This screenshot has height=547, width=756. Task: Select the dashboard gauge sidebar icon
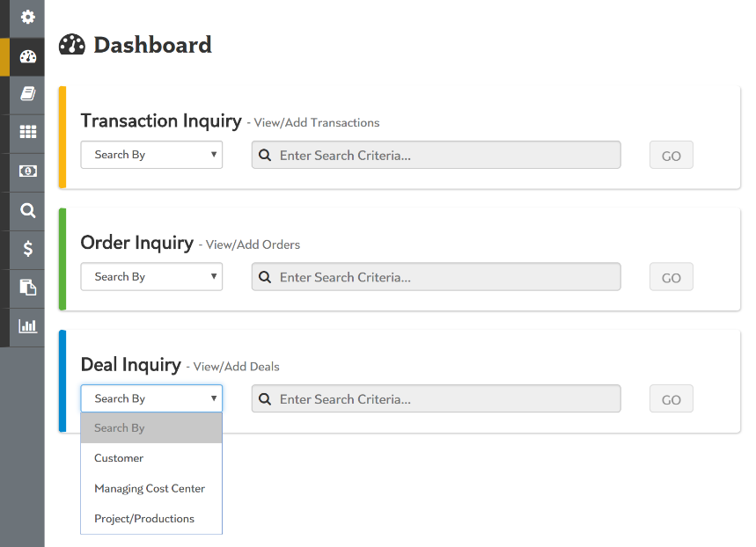coord(28,57)
